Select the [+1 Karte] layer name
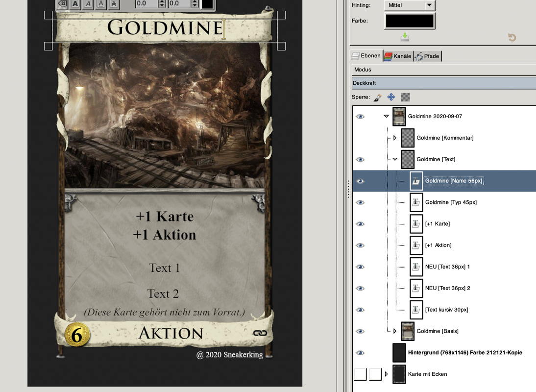This screenshot has width=536, height=392. pos(438,224)
